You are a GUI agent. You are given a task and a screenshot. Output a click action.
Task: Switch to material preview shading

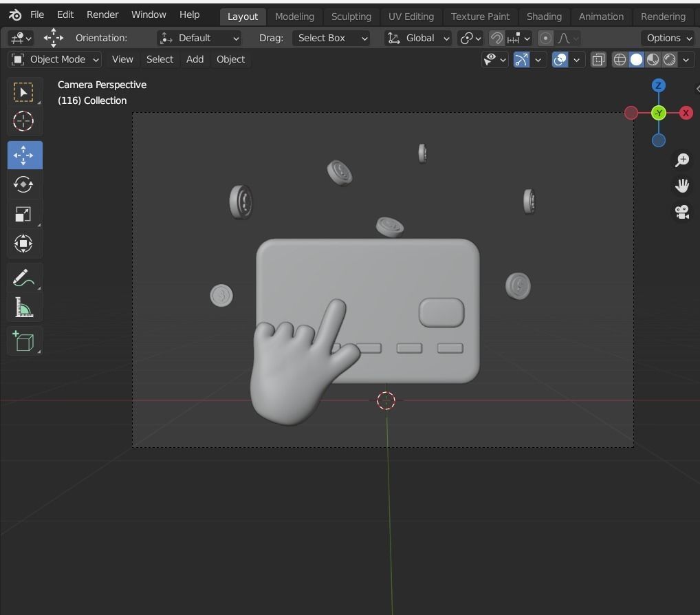(x=653, y=59)
